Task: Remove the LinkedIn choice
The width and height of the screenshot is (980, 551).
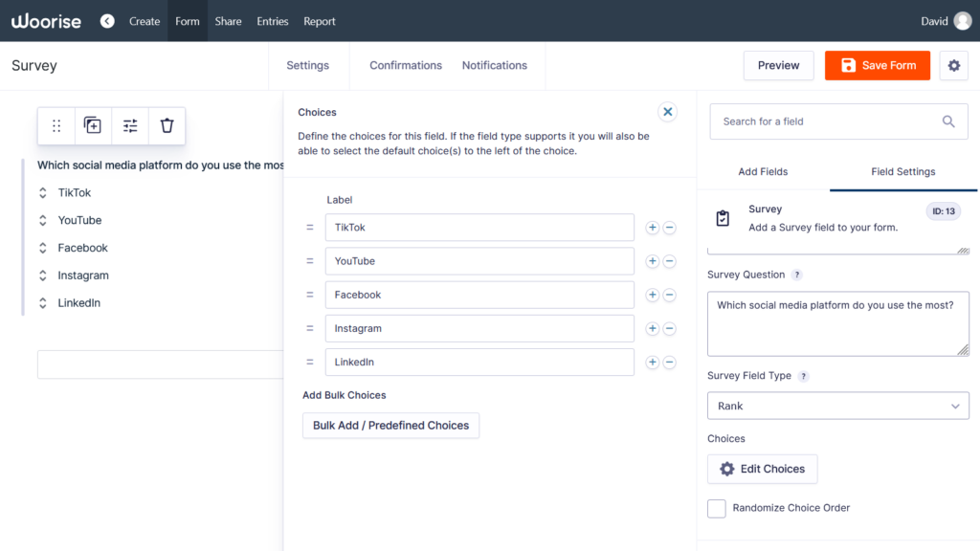Action: (x=670, y=363)
